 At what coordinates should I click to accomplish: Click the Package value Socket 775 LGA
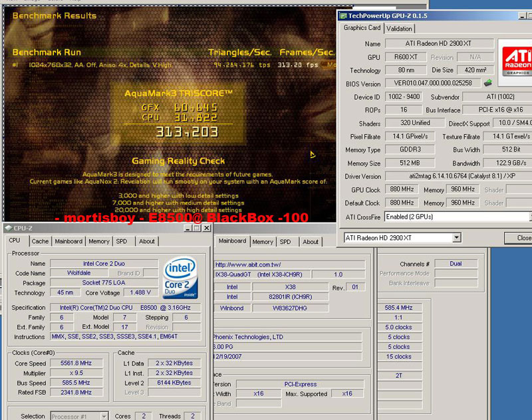(104, 282)
